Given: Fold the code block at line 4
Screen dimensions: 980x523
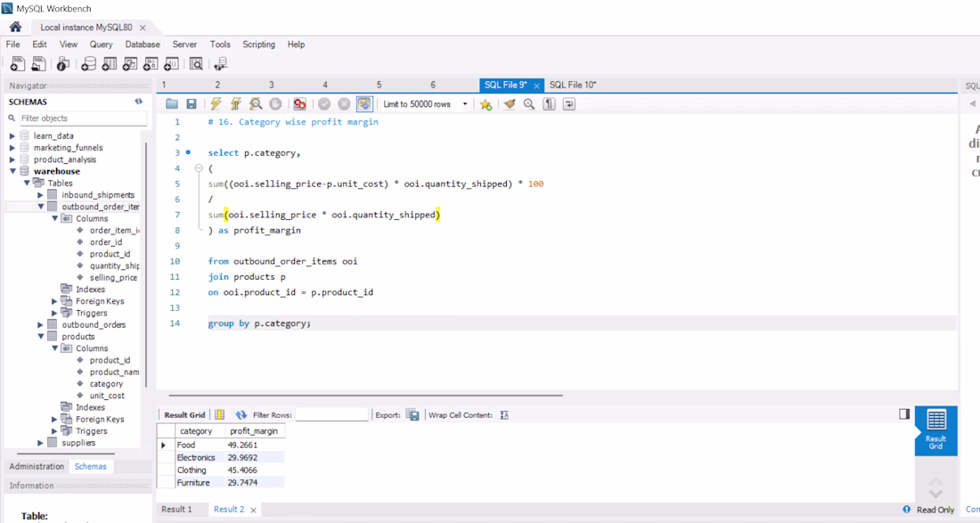Looking at the screenshot, I should pyautogui.click(x=199, y=168).
